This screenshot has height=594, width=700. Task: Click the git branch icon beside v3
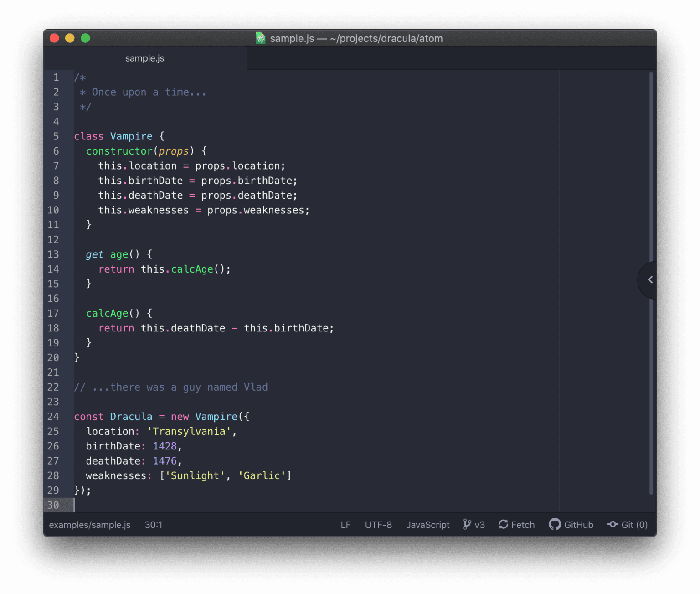[x=467, y=524]
